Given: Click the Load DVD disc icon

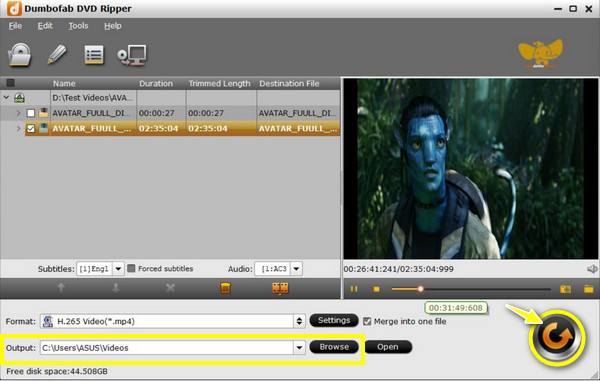Looking at the screenshot, I should pos(20,55).
